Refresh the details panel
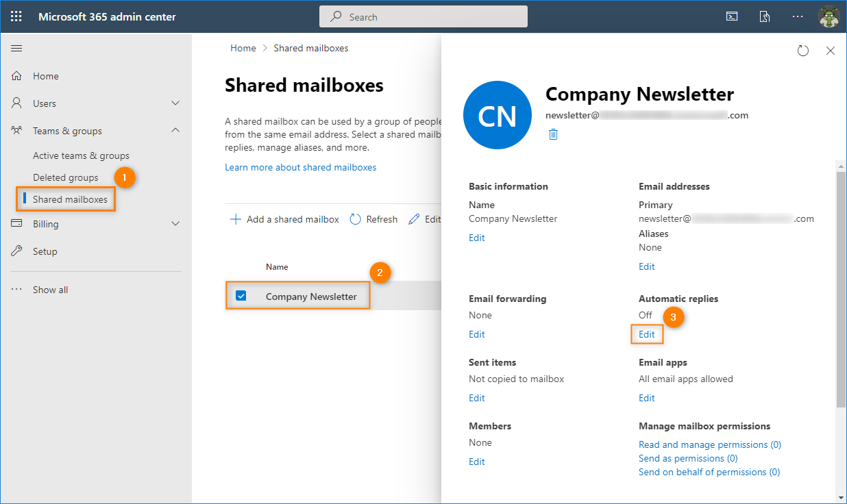The width and height of the screenshot is (847, 504). [803, 51]
